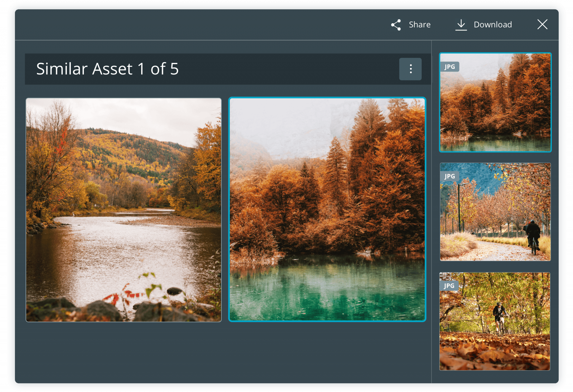The width and height of the screenshot is (573, 392).
Task: Select the cyclists on autumn path thumbnail
Action: tap(495, 212)
